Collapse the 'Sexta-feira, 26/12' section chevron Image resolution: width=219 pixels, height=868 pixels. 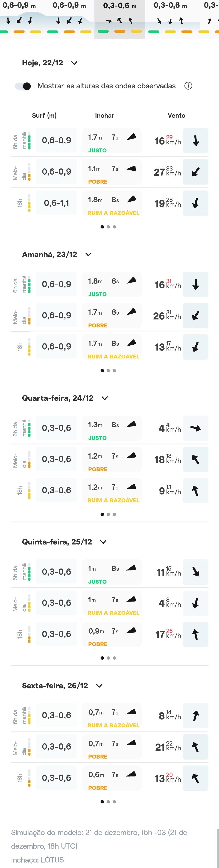pyautogui.click(x=99, y=686)
